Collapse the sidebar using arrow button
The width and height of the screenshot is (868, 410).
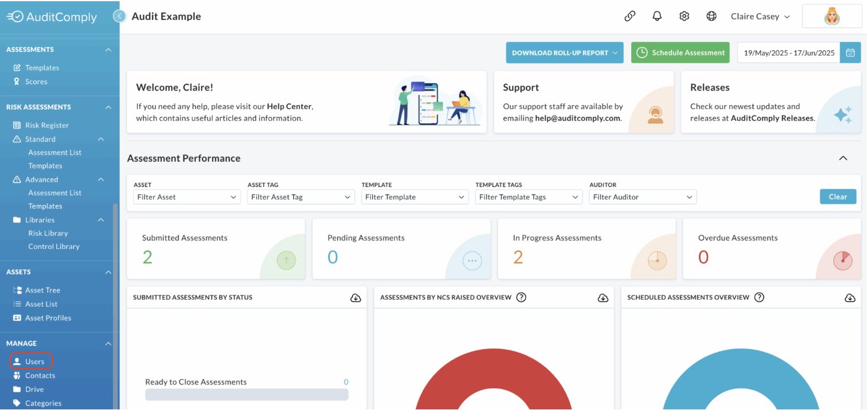[x=120, y=17]
